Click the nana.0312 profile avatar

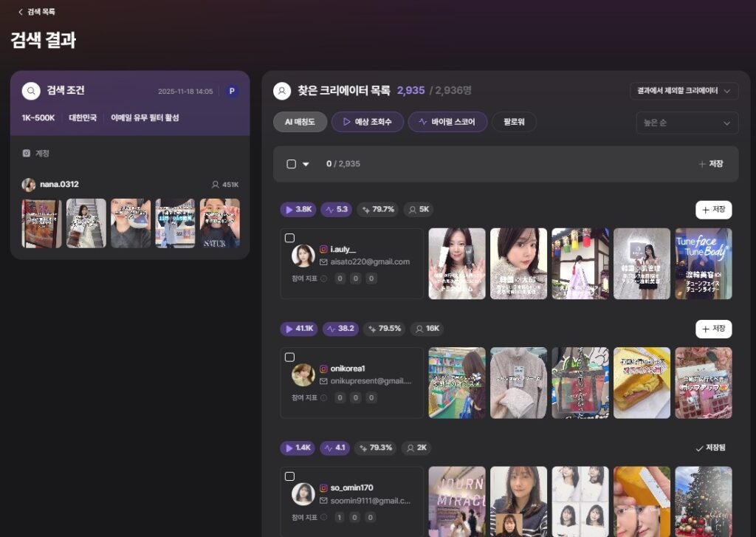(29, 185)
